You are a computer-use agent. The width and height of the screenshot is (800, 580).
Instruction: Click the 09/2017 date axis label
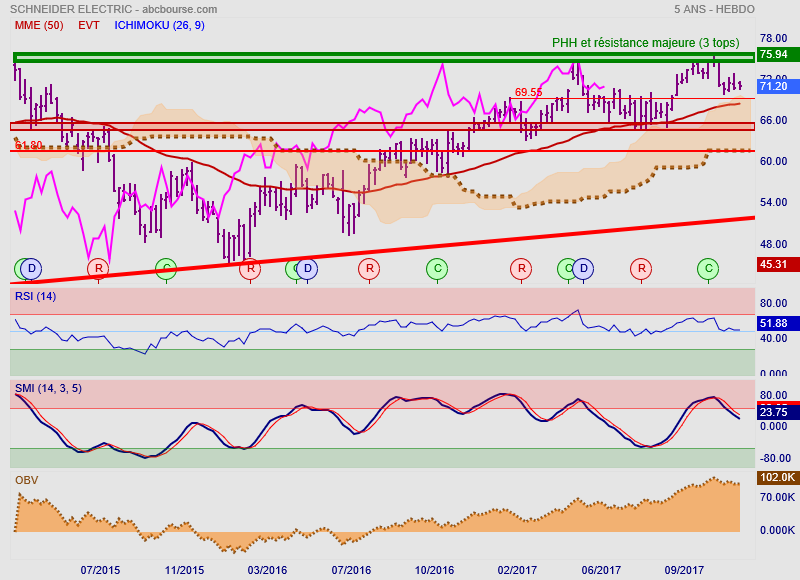pos(684,570)
